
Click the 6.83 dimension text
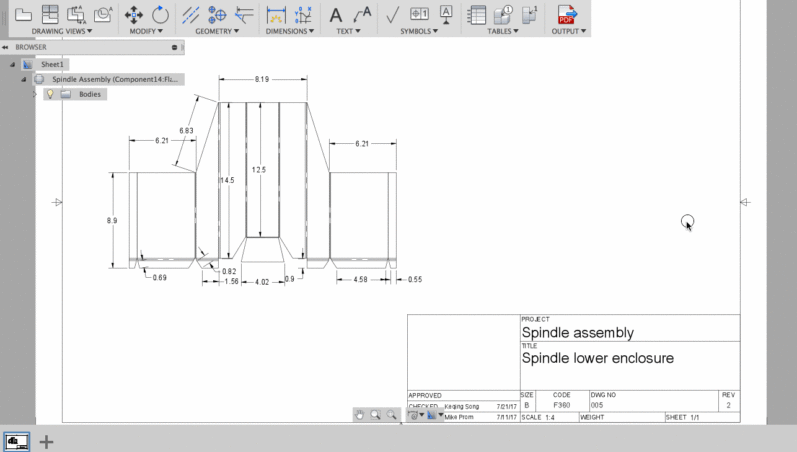(186, 131)
